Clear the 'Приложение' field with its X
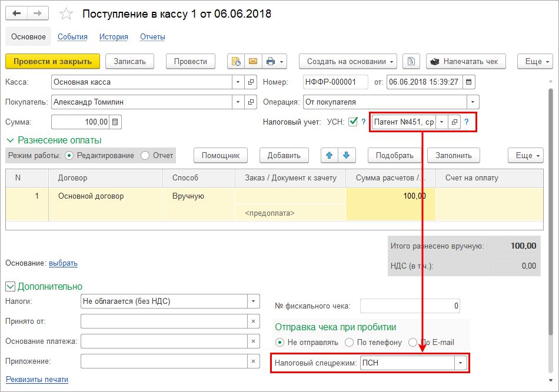 point(253,361)
